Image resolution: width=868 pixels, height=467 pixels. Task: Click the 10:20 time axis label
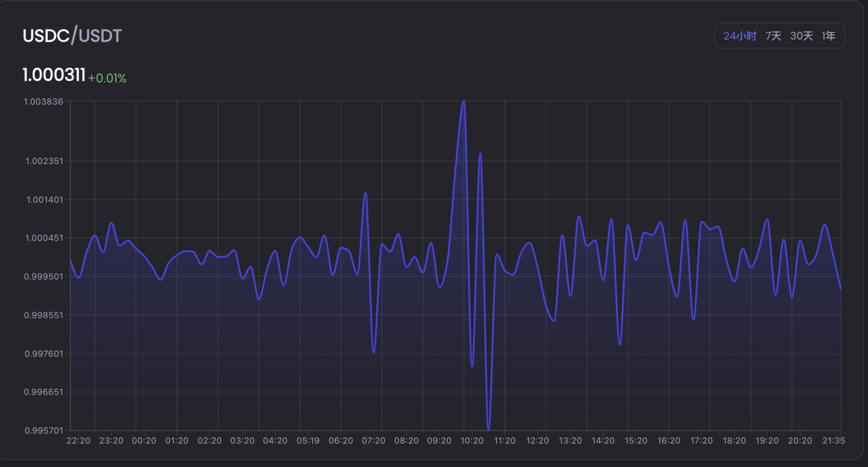pos(472,441)
